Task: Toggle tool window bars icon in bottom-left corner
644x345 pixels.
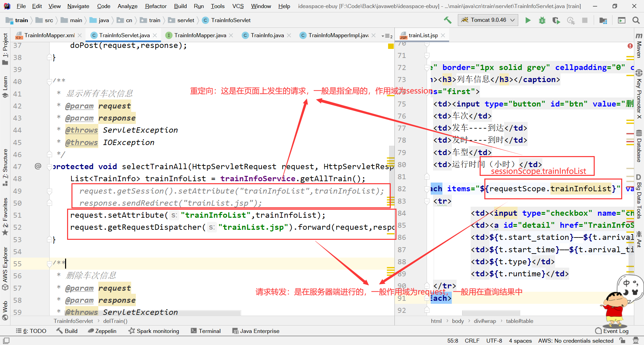Action: click(x=6, y=341)
